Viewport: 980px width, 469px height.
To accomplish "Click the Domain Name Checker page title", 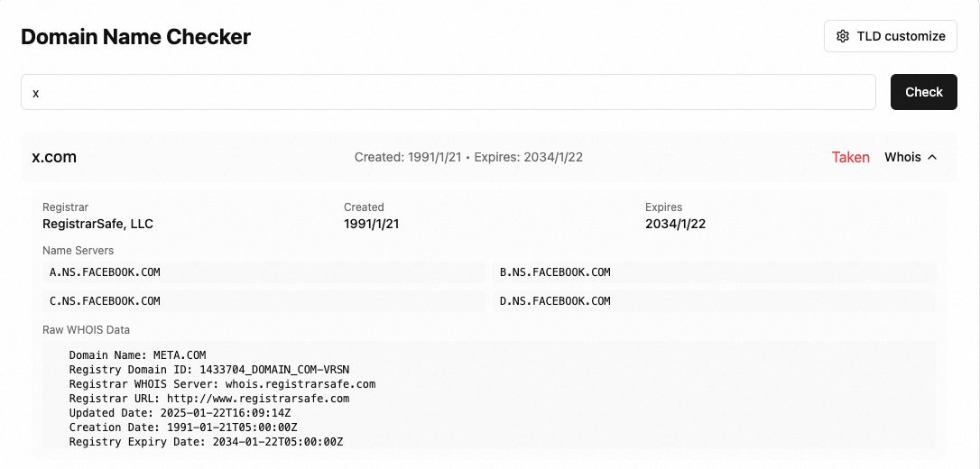I will [135, 36].
